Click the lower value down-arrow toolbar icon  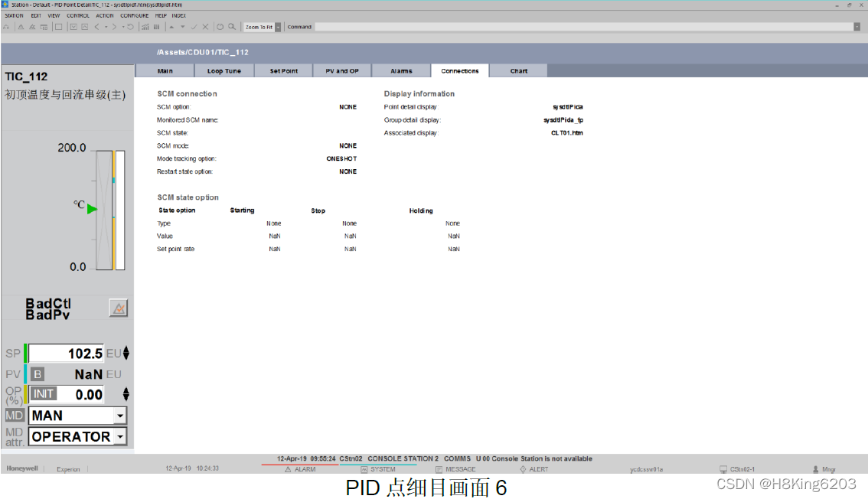[183, 27]
